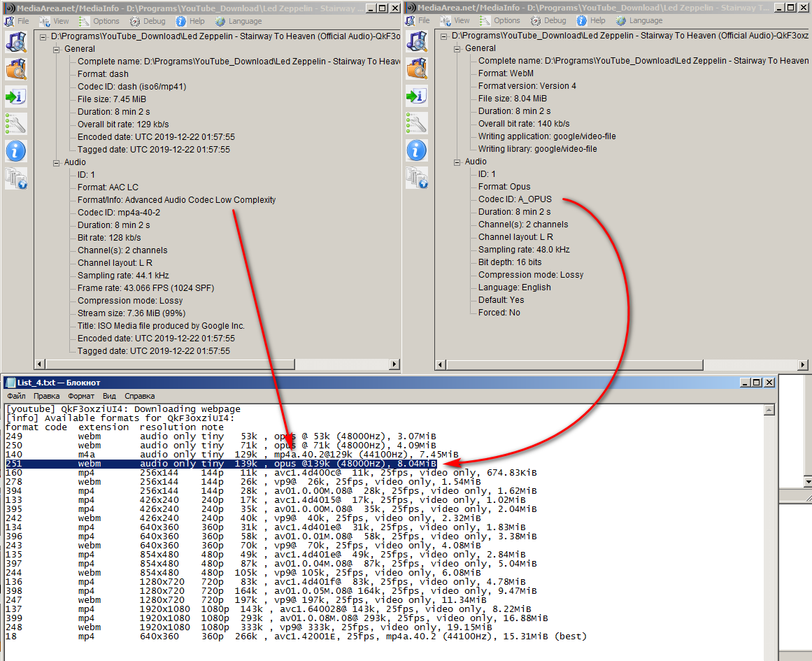Click format 249 webm line in Notepad
This screenshot has height=661, width=812.
[x=221, y=436]
